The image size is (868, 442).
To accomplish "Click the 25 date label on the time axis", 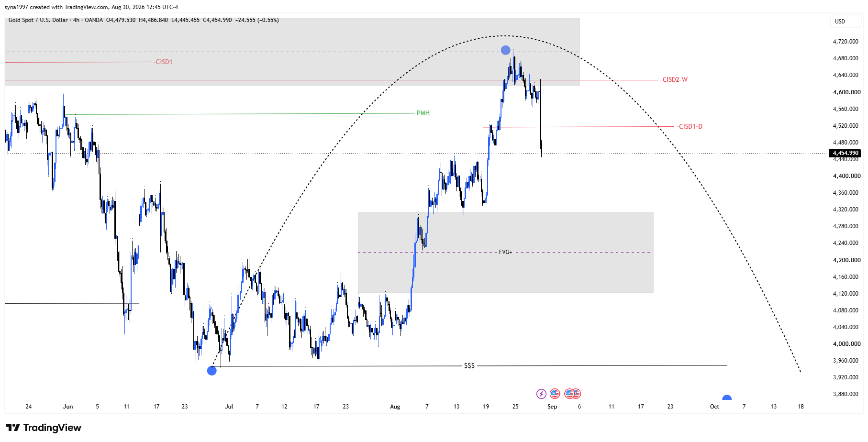I will coord(515,407).
